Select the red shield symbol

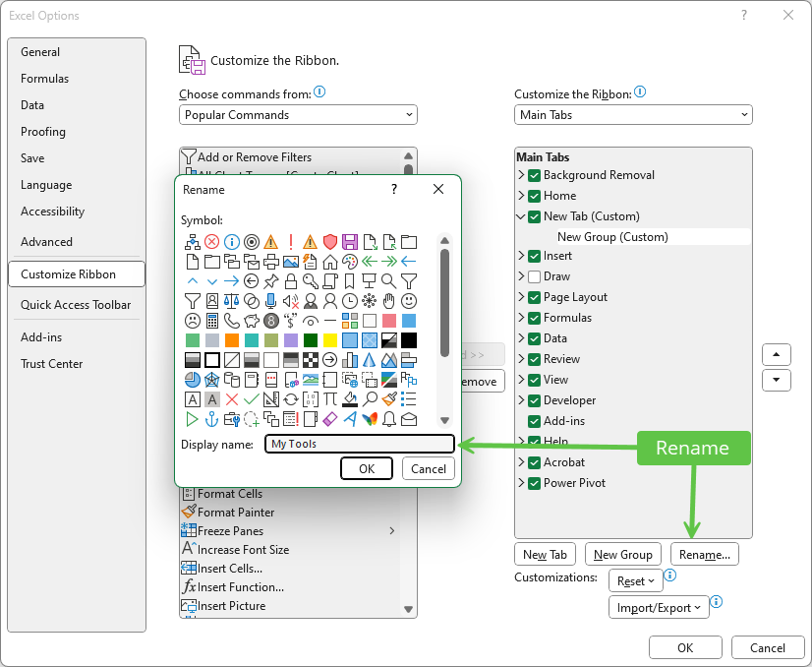(x=330, y=242)
